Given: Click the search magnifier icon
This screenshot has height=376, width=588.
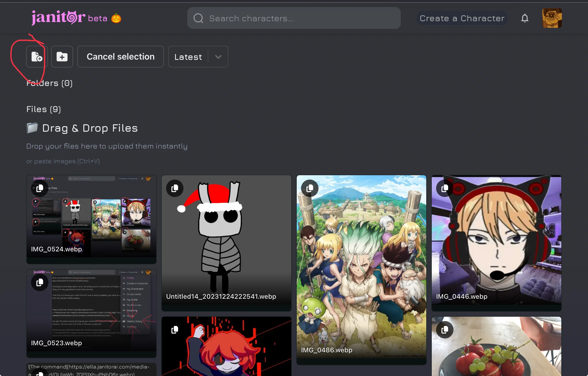Looking at the screenshot, I should (198, 18).
